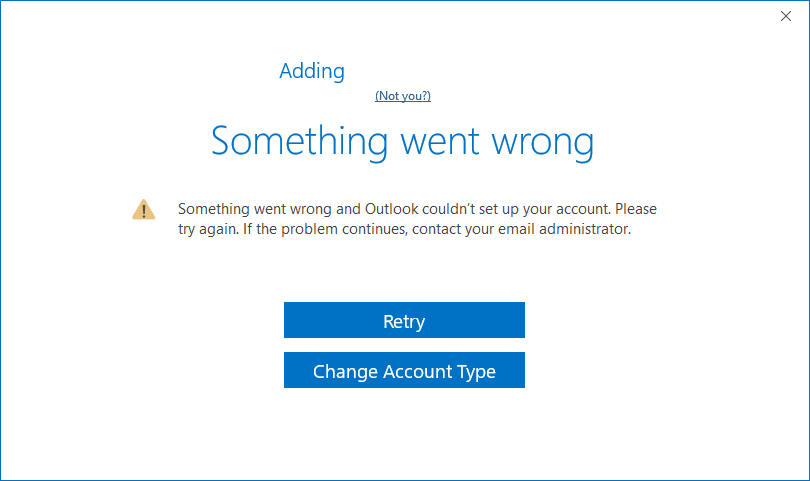Tap the blue Retry bar

[404, 320]
